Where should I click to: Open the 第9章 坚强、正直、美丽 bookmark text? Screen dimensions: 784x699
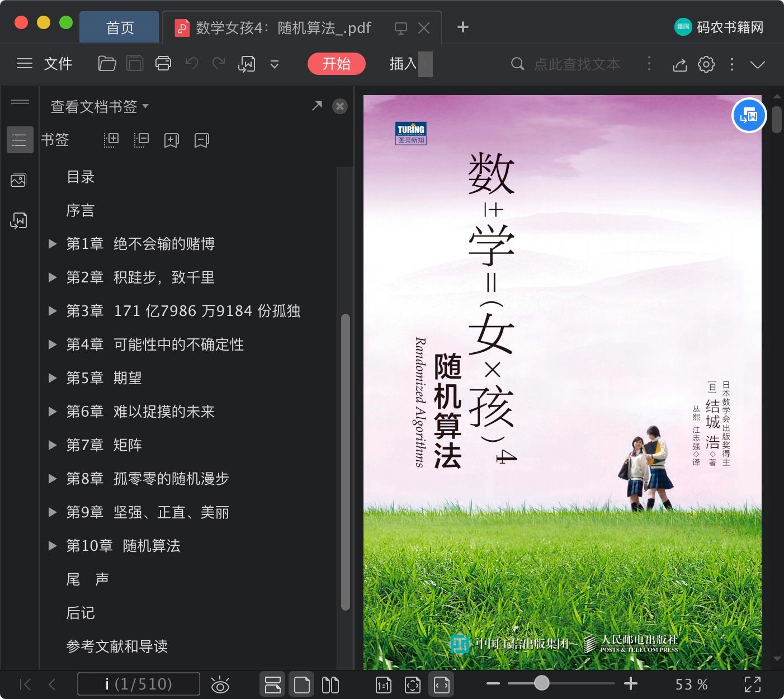[x=148, y=512]
